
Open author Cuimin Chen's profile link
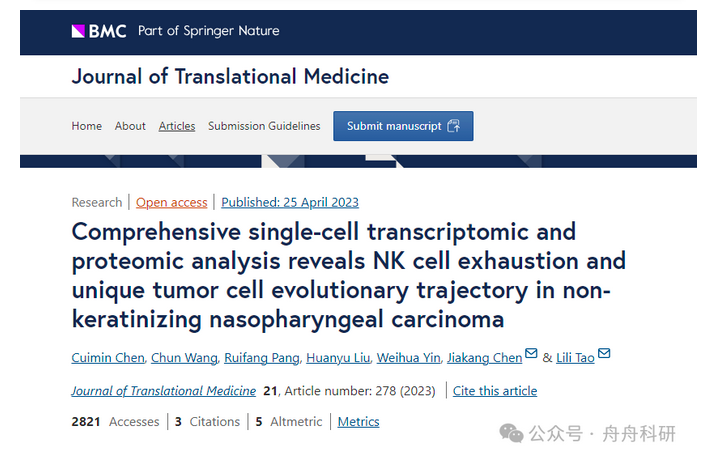(108, 358)
